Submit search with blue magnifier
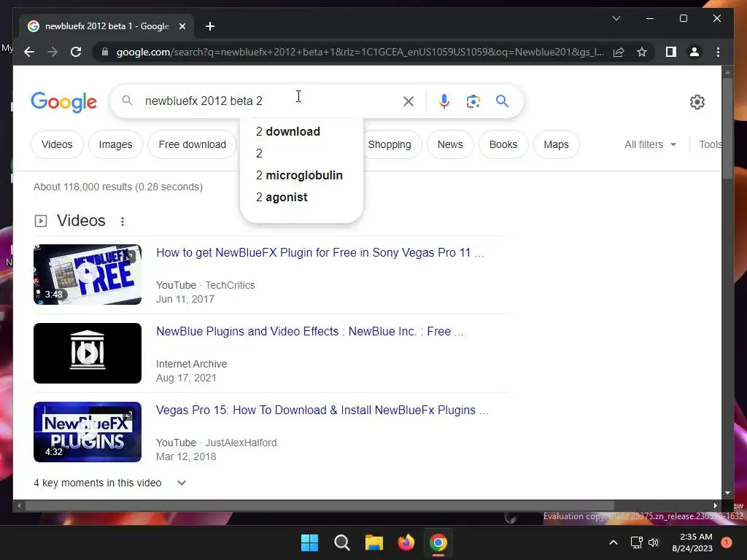The height and width of the screenshot is (560, 747). click(x=502, y=101)
